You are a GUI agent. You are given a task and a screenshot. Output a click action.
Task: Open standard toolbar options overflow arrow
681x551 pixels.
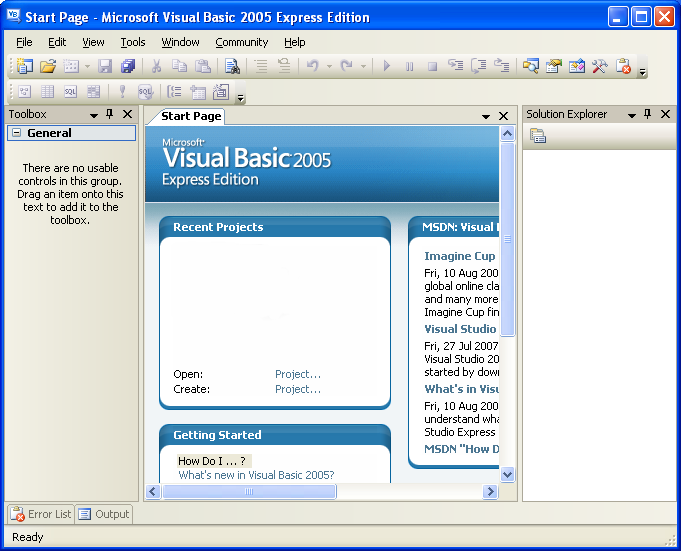tap(643, 72)
